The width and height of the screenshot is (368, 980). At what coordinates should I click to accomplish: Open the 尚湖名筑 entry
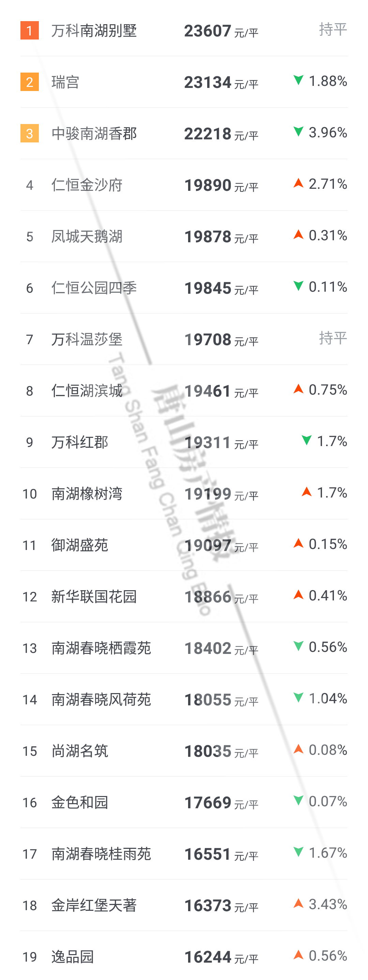(x=79, y=751)
